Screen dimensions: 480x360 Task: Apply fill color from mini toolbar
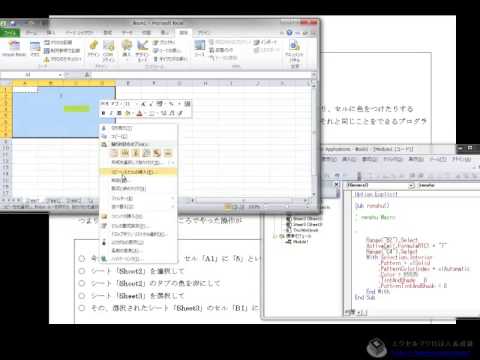point(127,113)
